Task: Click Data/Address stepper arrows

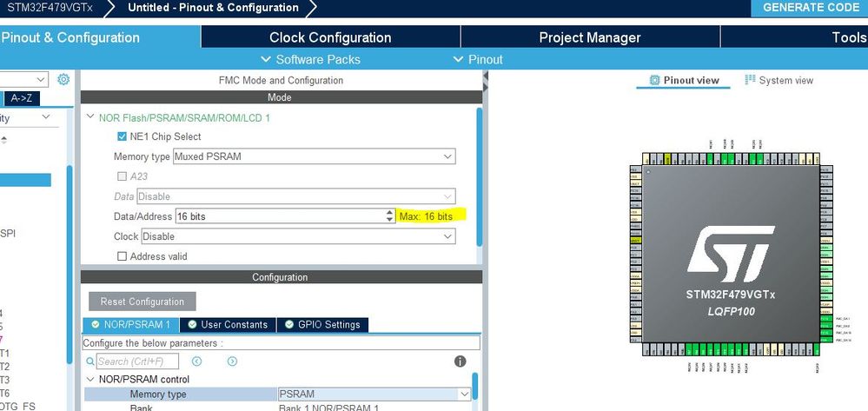Action: point(390,216)
